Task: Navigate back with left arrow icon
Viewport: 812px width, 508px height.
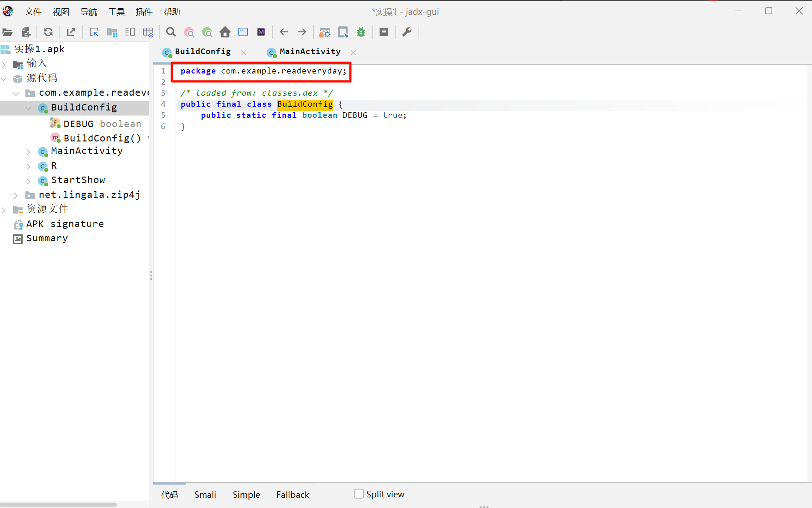Action: click(x=284, y=32)
